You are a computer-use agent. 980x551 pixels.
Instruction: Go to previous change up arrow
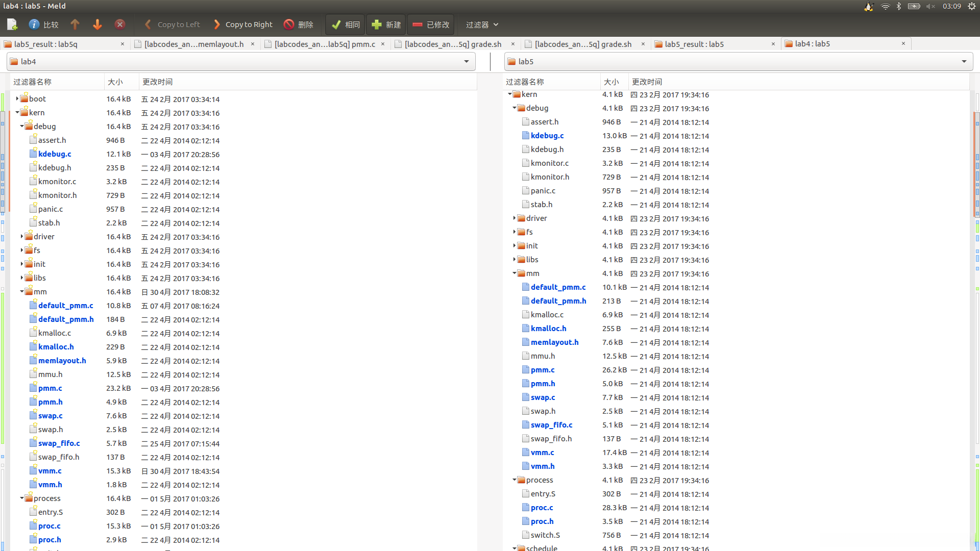click(x=75, y=24)
